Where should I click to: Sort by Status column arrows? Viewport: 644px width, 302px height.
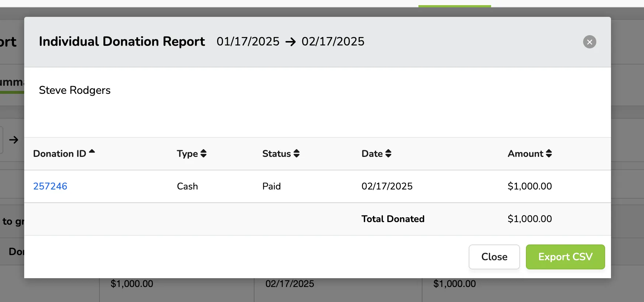tap(297, 154)
